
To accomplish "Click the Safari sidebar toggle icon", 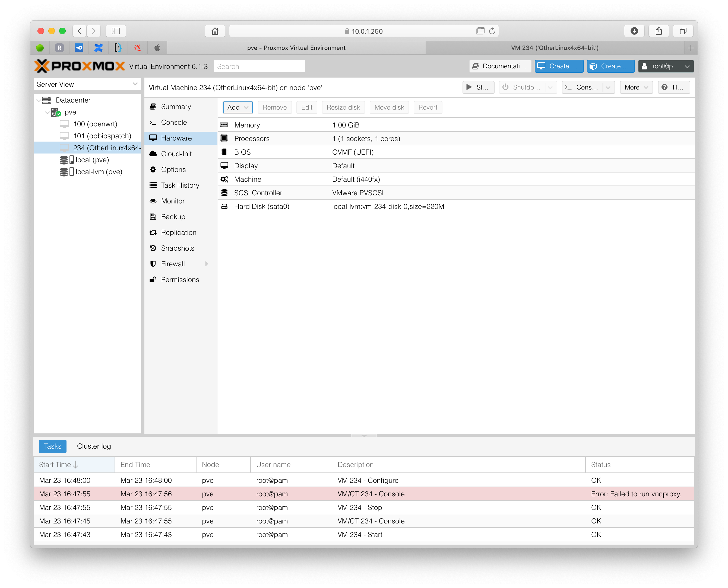I will tap(116, 31).
